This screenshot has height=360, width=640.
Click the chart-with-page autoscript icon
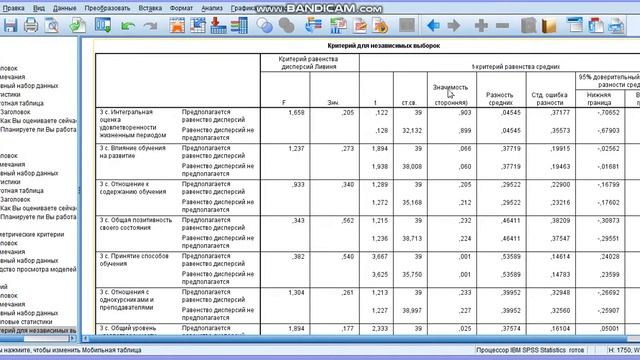(x=338, y=26)
